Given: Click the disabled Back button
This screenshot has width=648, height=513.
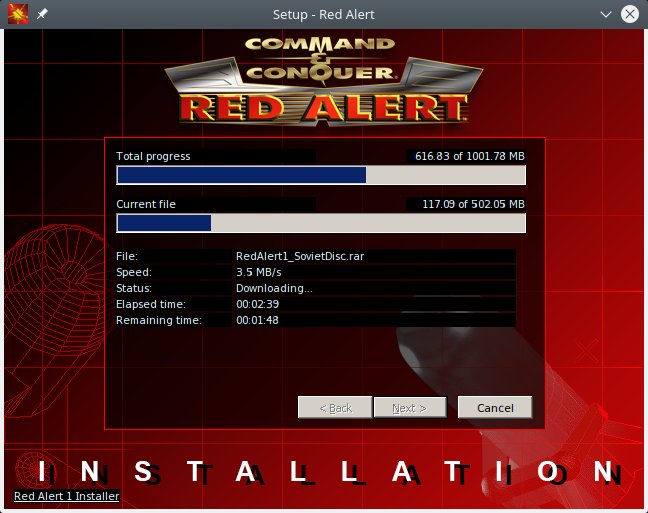Looking at the screenshot, I should point(335,408).
